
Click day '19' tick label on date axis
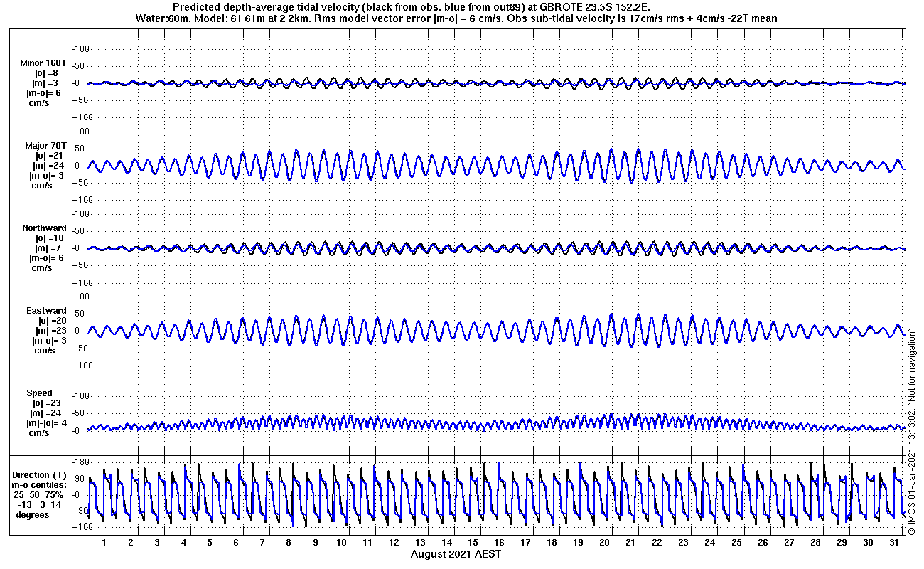578,543
